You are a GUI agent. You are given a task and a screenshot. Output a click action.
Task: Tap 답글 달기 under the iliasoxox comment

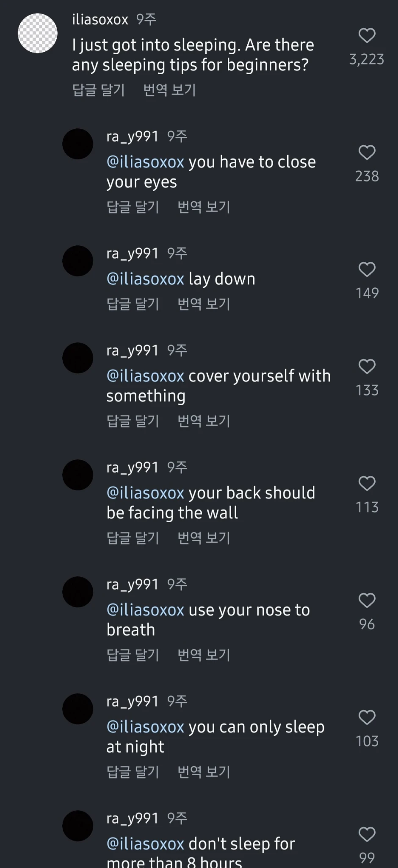(99, 90)
